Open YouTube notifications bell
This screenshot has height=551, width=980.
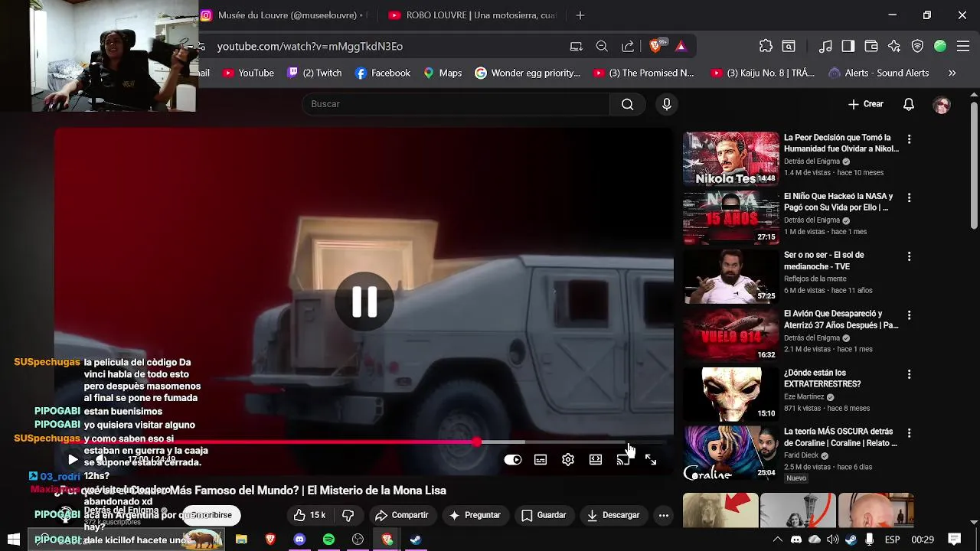point(909,104)
